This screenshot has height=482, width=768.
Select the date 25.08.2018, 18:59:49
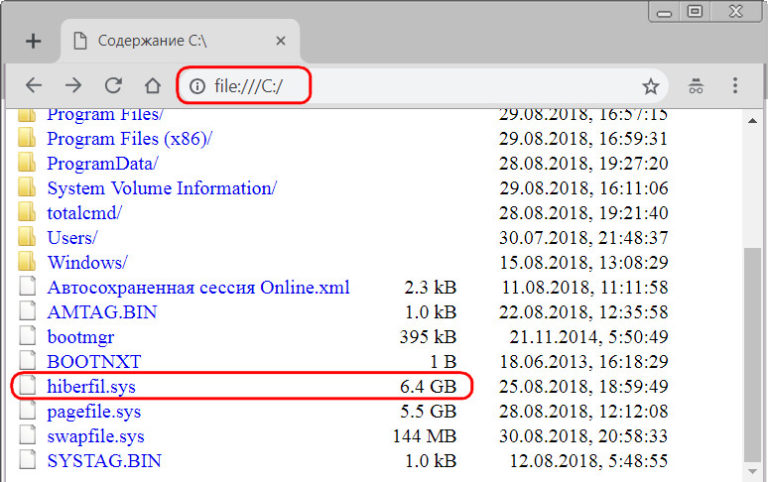(584, 386)
